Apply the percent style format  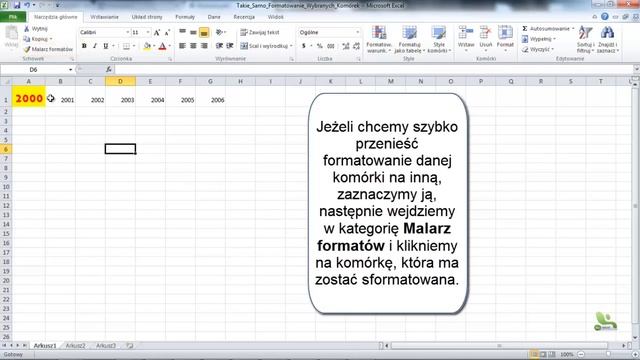320,46
